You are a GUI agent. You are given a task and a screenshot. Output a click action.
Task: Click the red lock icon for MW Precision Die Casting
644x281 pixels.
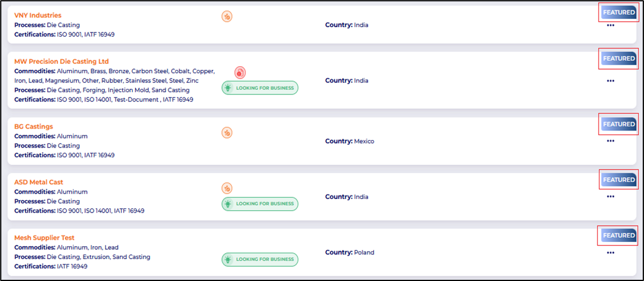click(x=240, y=73)
